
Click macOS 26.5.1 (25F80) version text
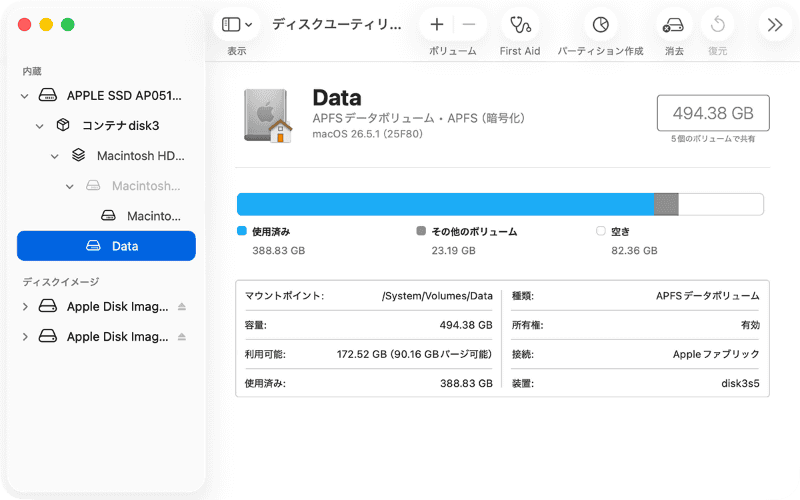(x=367, y=134)
